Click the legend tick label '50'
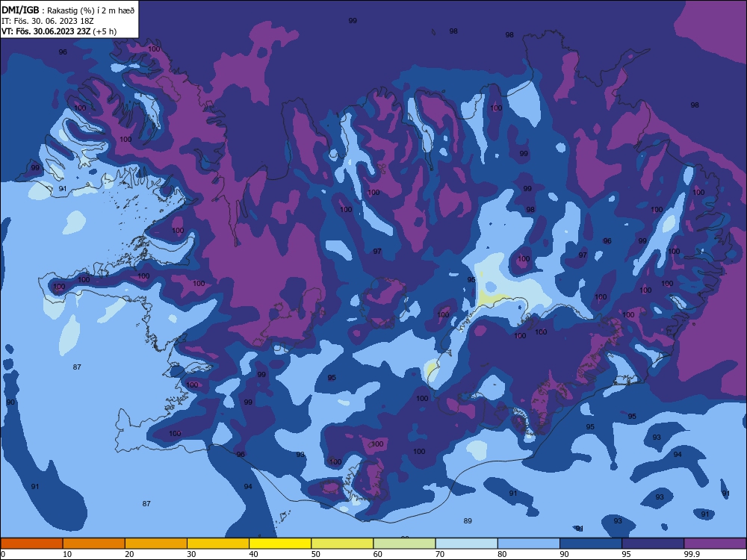 coord(315,554)
